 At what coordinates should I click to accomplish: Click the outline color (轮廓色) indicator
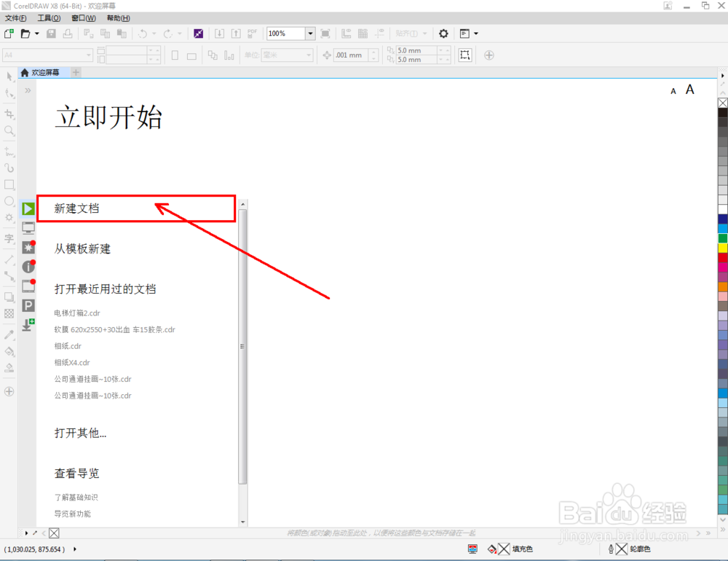629,549
